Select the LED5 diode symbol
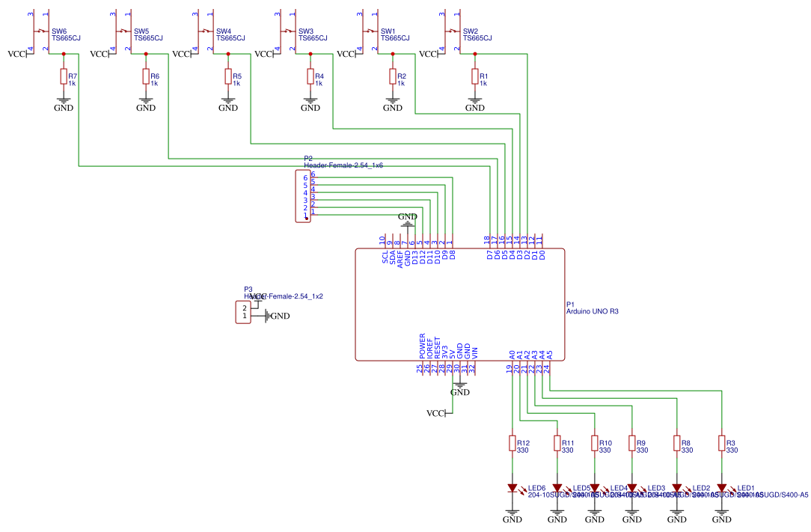This screenshot has height=532, width=811. point(557,488)
